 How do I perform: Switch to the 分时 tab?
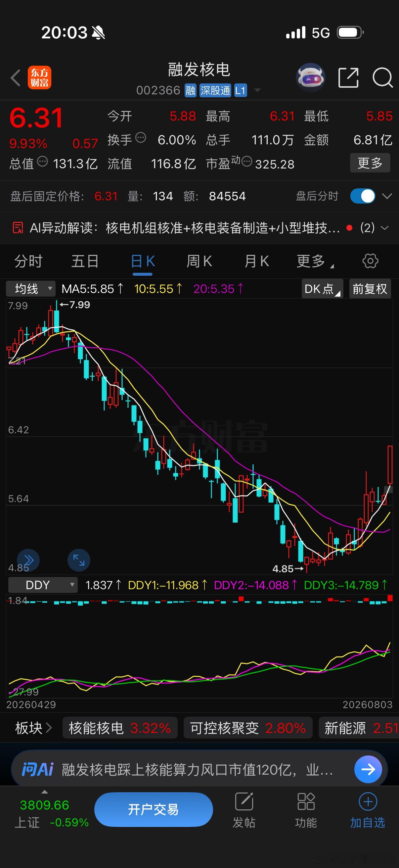pyautogui.click(x=28, y=261)
